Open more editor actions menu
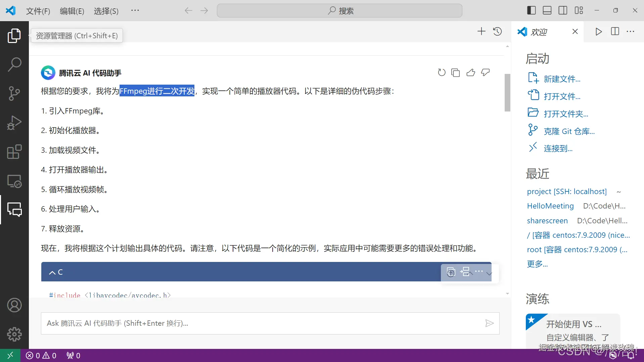This screenshot has width=644, height=362. pyautogui.click(x=631, y=32)
